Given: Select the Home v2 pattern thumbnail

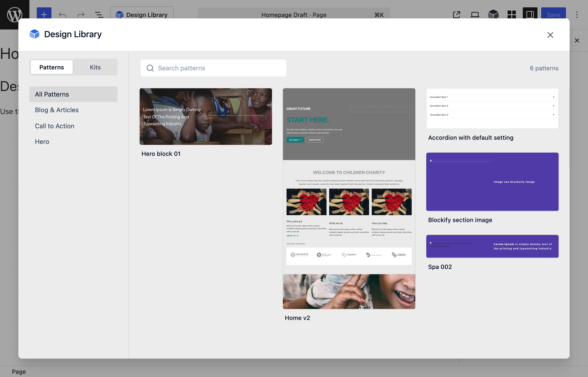Looking at the screenshot, I should click(x=349, y=199).
